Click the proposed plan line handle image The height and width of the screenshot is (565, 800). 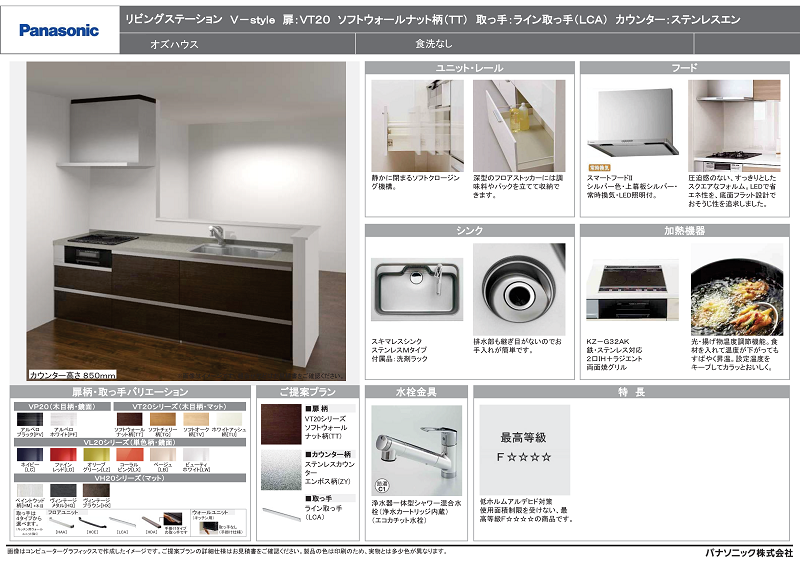coord(281,513)
